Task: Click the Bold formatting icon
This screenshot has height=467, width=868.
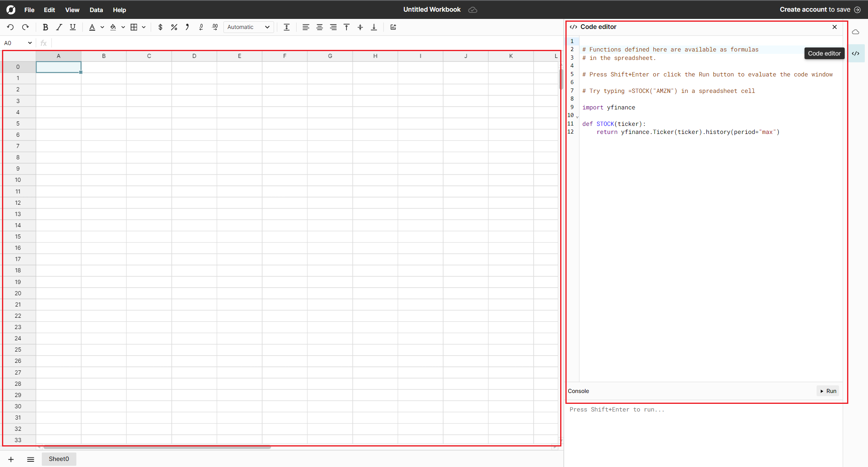Action: (46, 27)
